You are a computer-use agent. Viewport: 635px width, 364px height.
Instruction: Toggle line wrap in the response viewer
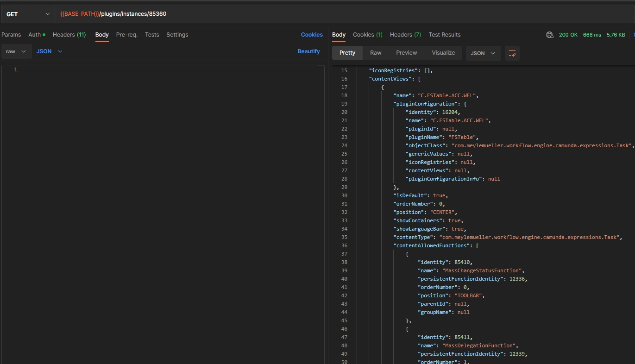click(x=512, y=53)
